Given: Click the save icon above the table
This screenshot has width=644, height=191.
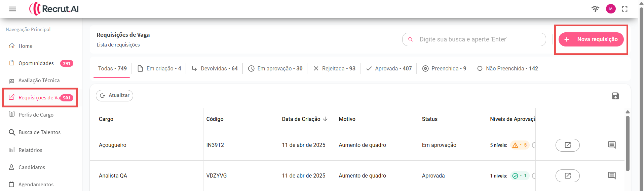Looking at the screenshot, I should point(615,96).
